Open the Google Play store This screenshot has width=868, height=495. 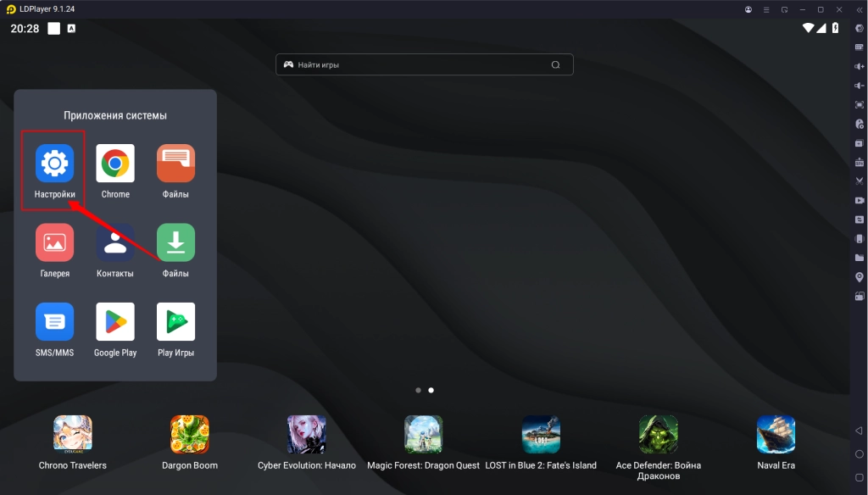point(115,322)
